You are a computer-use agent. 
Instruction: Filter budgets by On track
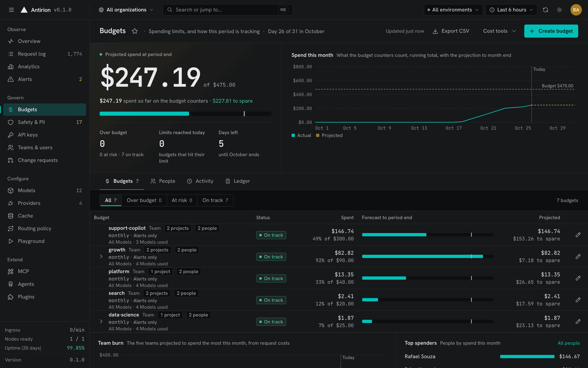215,200
